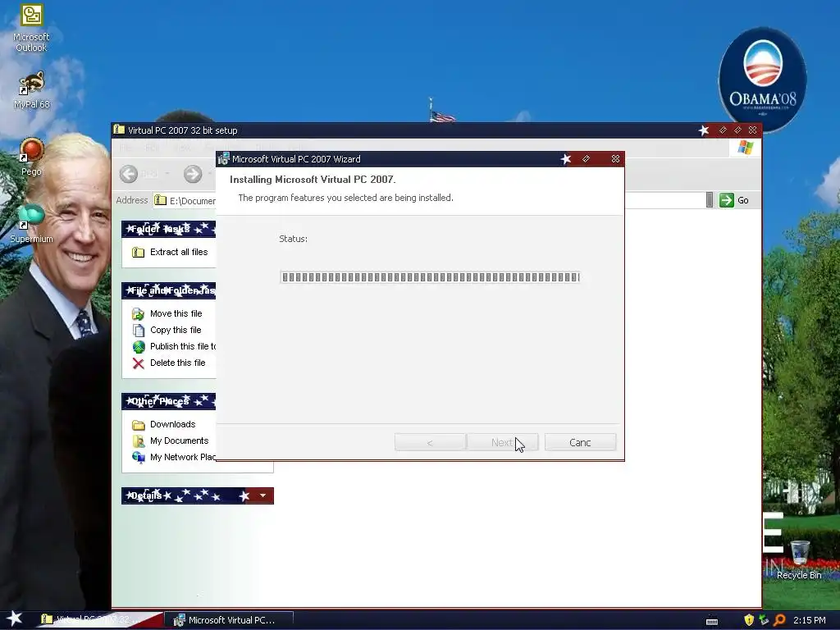The image size is (840, 630).
Task: Click the Back arrow in the setup folder window
Action: [x=129, y=174]
